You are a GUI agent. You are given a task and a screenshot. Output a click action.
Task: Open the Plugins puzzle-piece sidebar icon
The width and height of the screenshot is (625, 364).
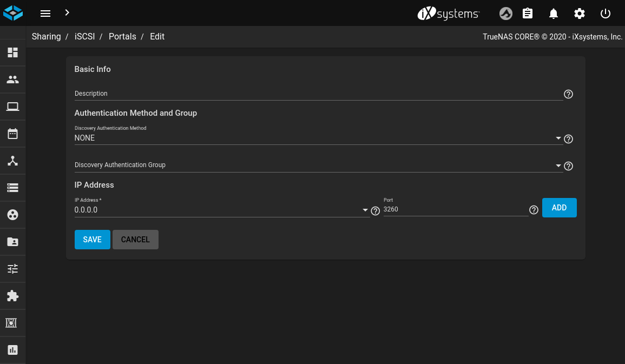point(12,296)
